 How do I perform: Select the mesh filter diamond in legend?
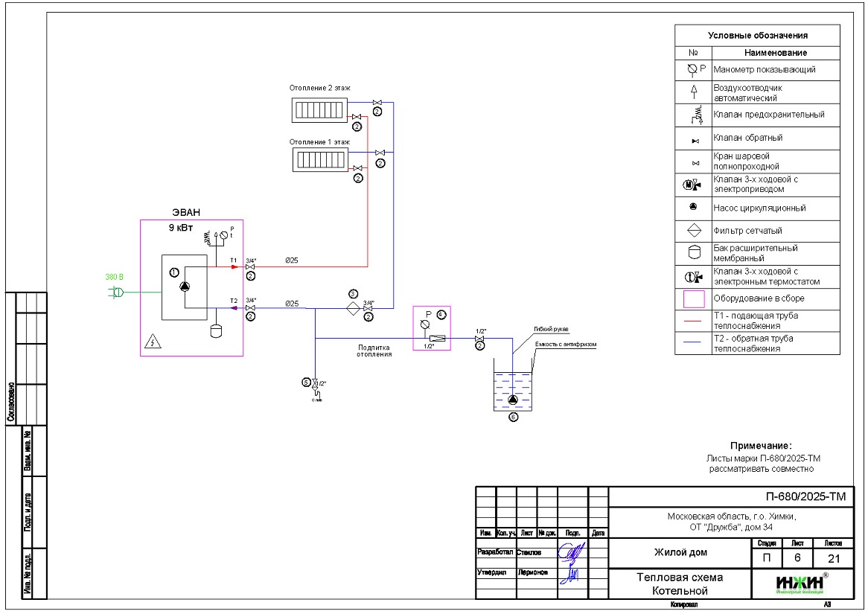[693, 231]
